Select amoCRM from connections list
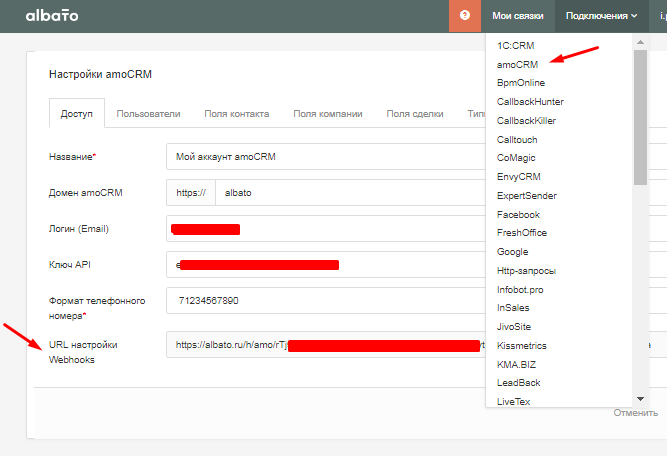The height and width of the screenshot is (456, 667). tap(517, 65)
